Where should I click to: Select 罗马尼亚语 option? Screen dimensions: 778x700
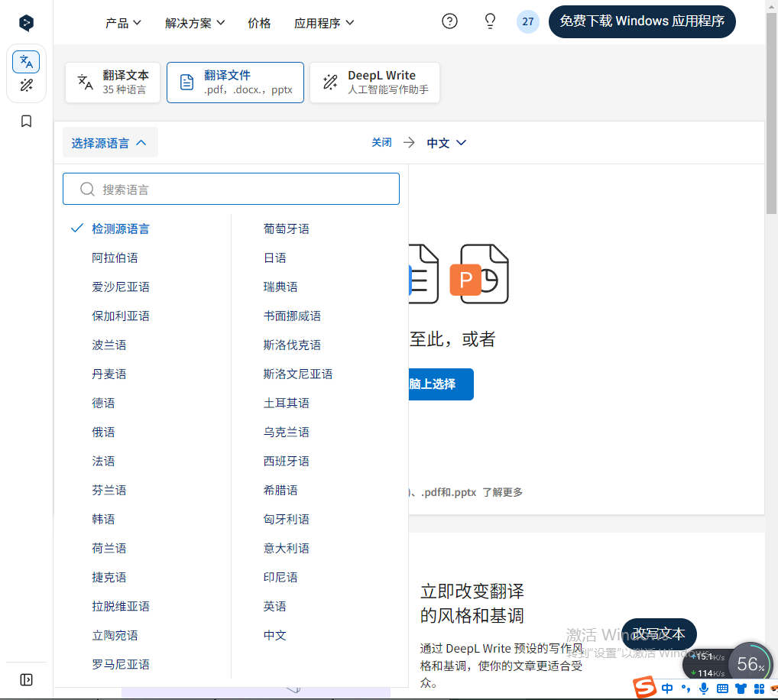121,664
